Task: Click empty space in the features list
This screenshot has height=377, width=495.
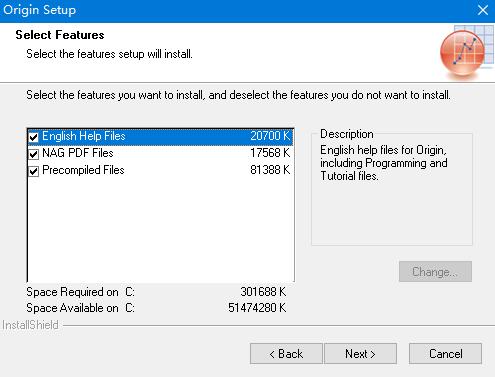Action: 160,230
